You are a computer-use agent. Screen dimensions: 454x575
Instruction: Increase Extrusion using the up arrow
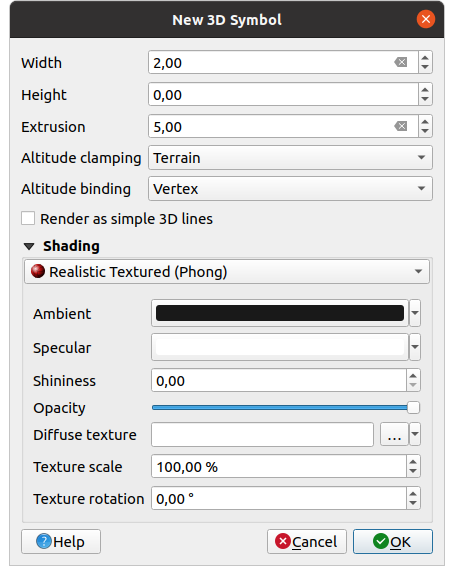(425, 122)
